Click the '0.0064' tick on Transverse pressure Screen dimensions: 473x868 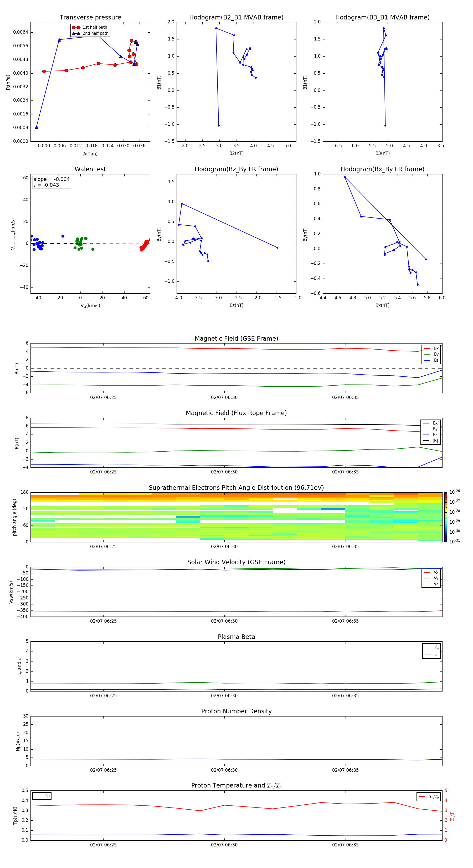(20, 32)
